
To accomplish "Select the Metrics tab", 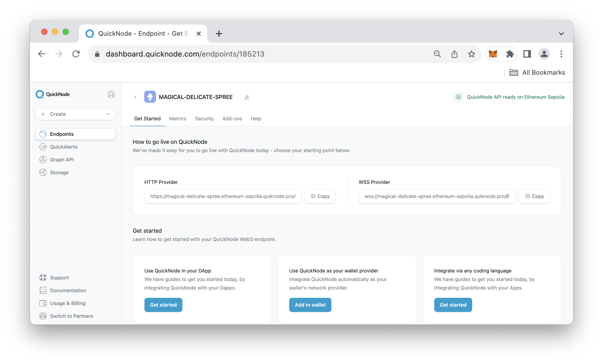I will coord(177,119).
